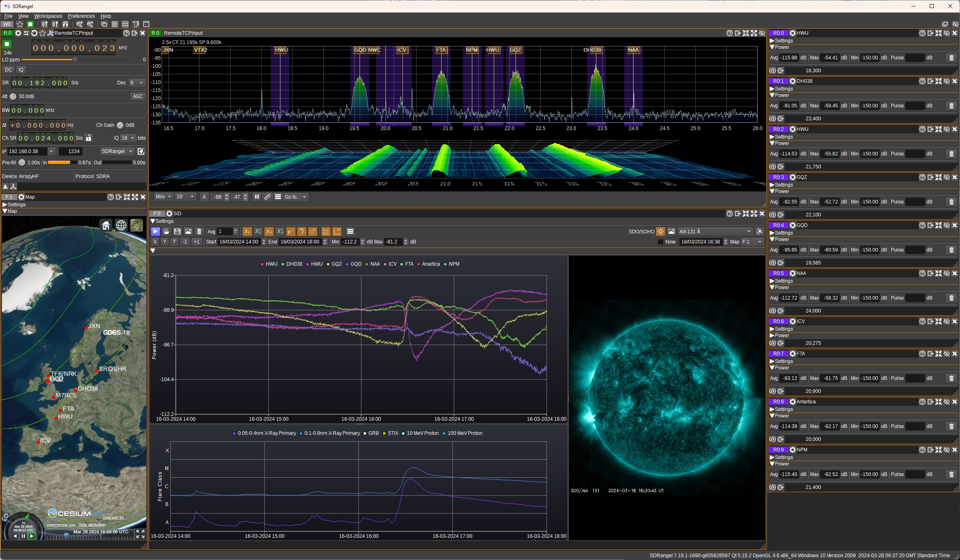Open decimation Dec dropdown

point(137,83)
